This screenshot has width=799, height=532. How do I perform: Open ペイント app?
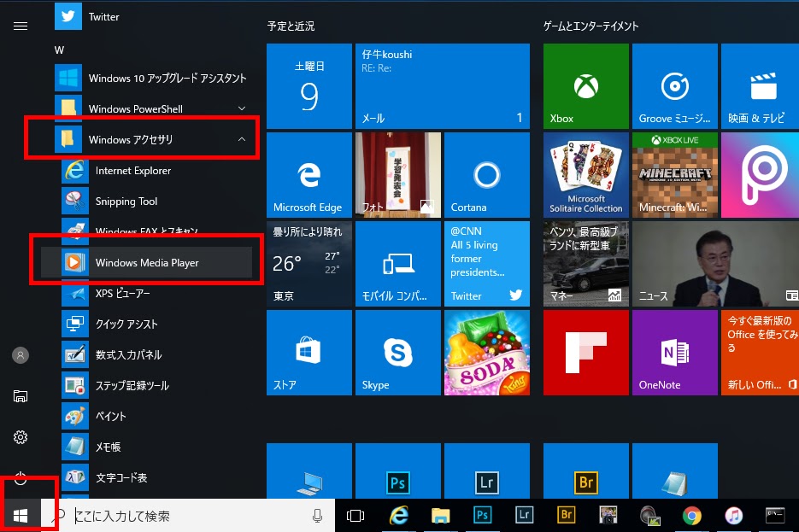coord(156,416)
